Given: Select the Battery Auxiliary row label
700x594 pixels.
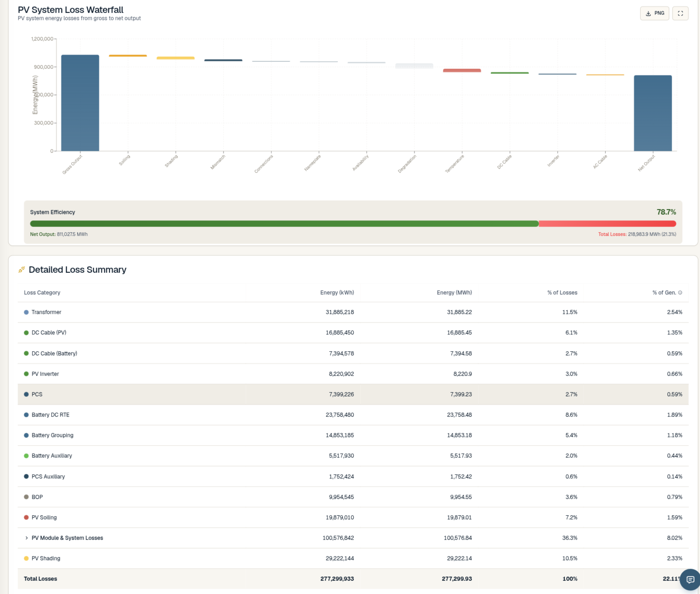Looking at the screenshot, I should [52, 456].
